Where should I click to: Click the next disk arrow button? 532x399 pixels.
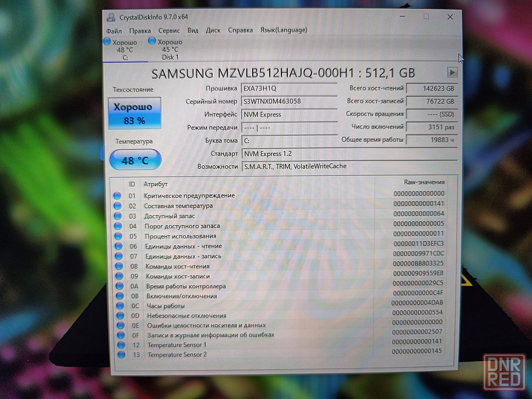[x=452, y=72]
